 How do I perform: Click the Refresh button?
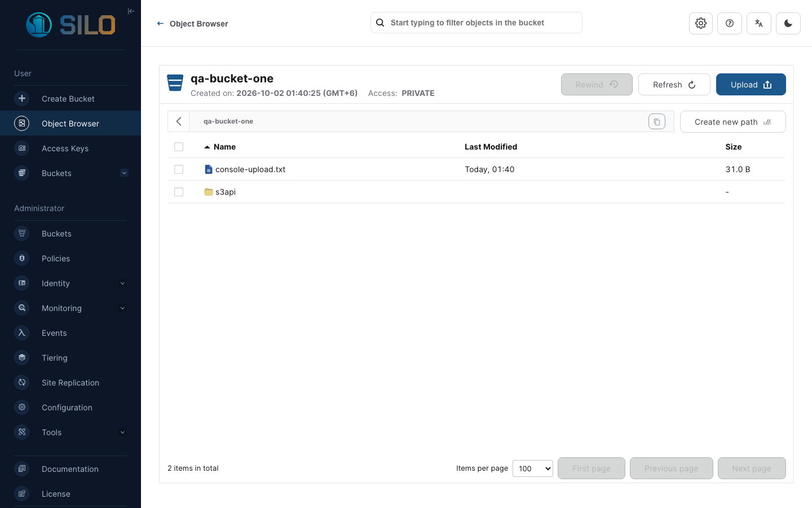(674, 85)
